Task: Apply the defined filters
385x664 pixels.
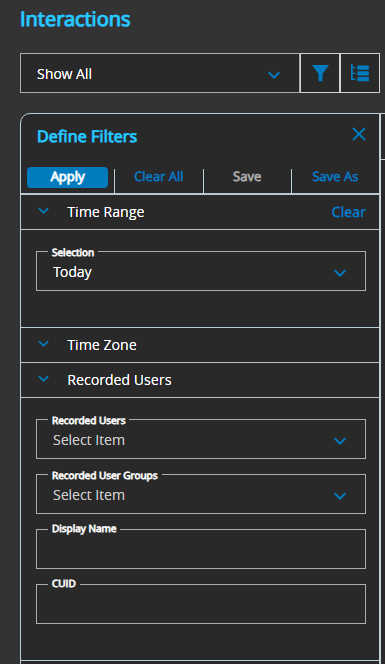Action: point(67,177)
